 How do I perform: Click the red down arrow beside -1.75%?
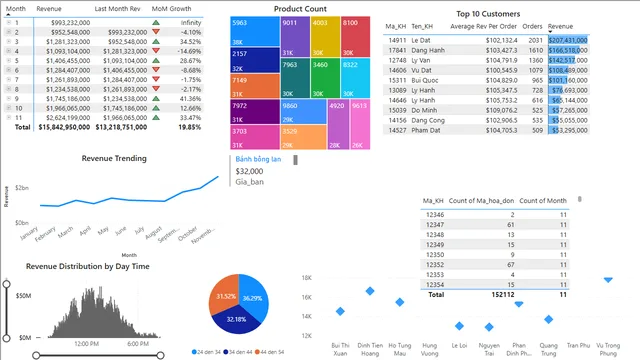[156, 79]
